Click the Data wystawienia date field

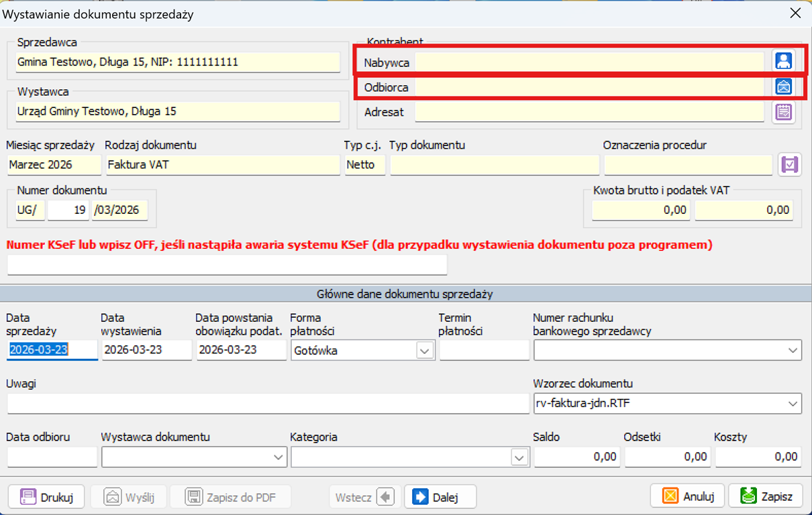[x=146, y=351]
